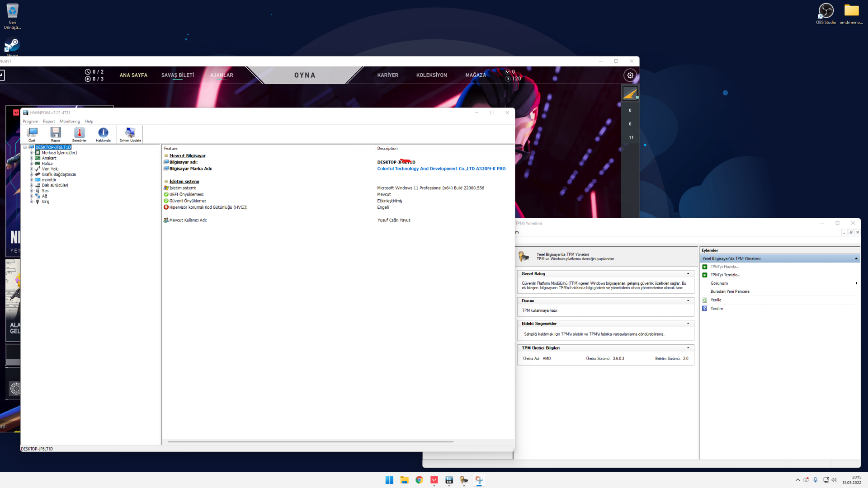Switch to the KARİYER tab
This screenshot has height=488, width=868.
coord(387,75)
